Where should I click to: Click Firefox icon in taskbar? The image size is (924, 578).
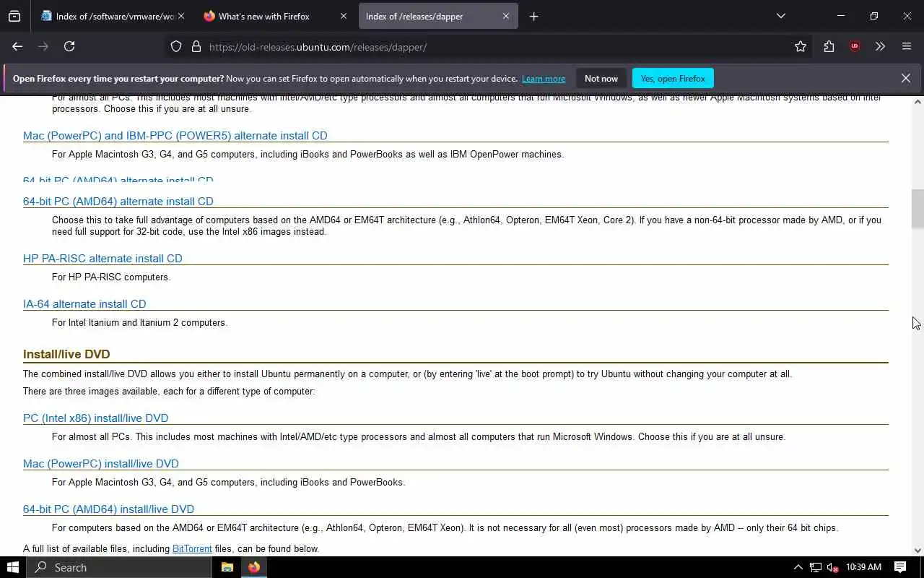pos(254,567)
